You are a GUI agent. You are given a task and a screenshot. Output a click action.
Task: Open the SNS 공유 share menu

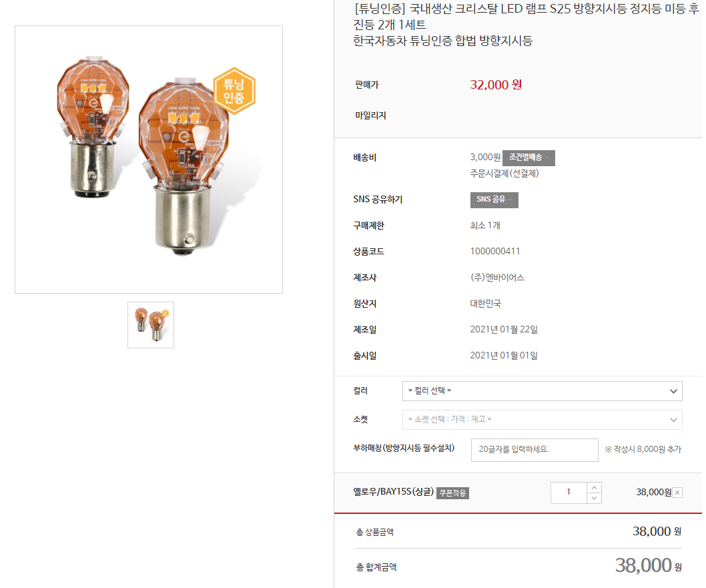tap(494, 200)
